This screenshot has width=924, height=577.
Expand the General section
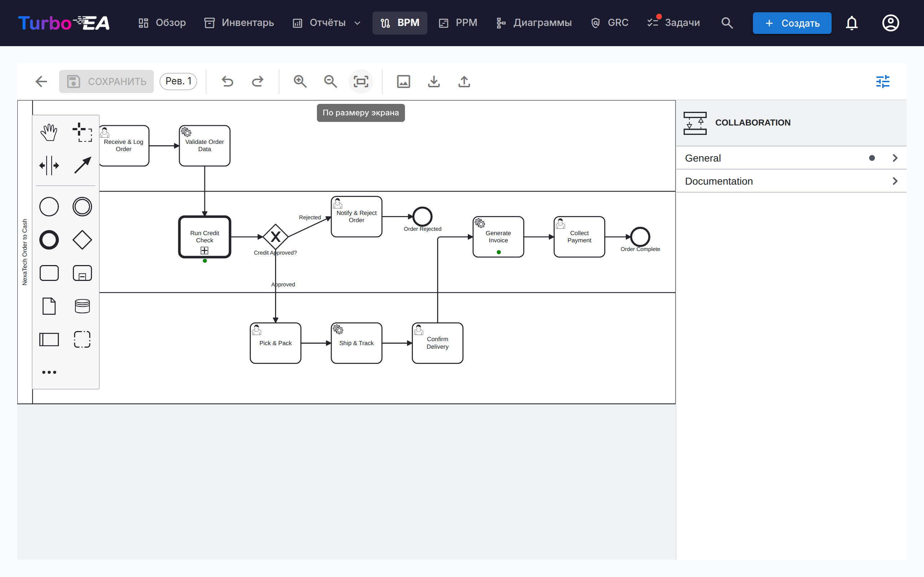[791, 158]
